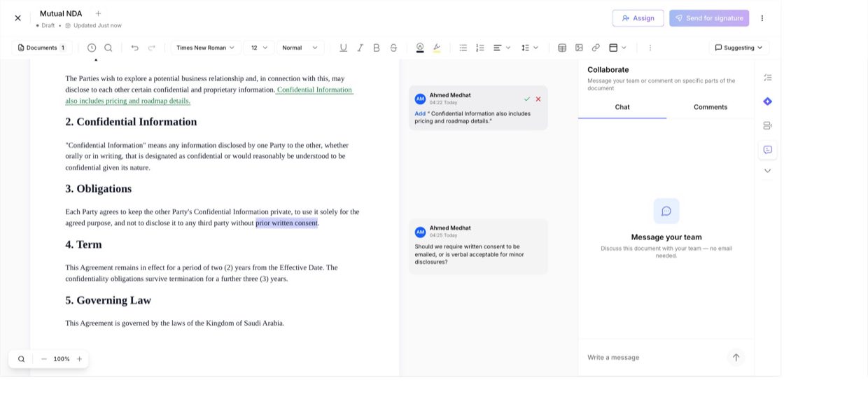Click the Draft status label
Image resolution: width=868 pixels, height=418 pixels.
(x=48, y=26)
